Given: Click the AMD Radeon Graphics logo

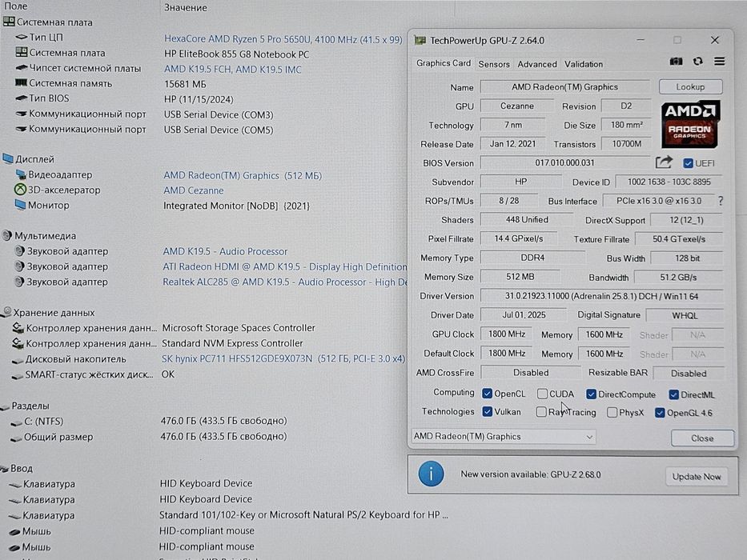Looking at the screenshot, I should pos(690,124).
